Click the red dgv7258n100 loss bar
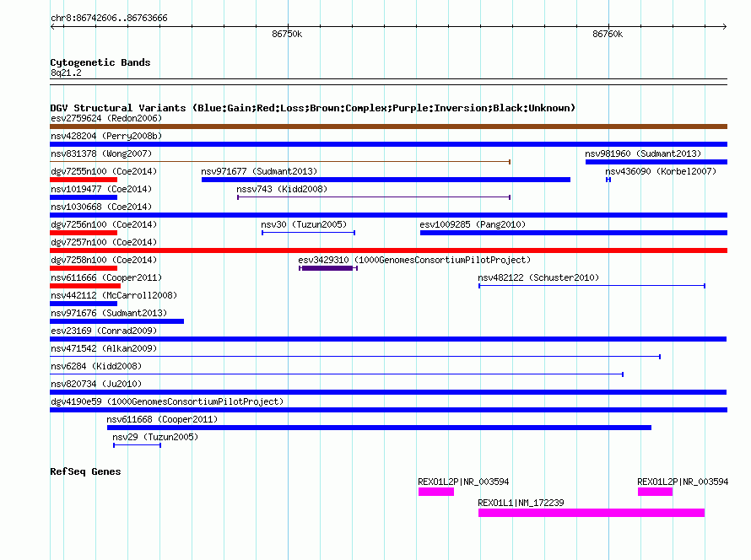The height and width of the screenshot is (560, 751). (x=84, y=268)
